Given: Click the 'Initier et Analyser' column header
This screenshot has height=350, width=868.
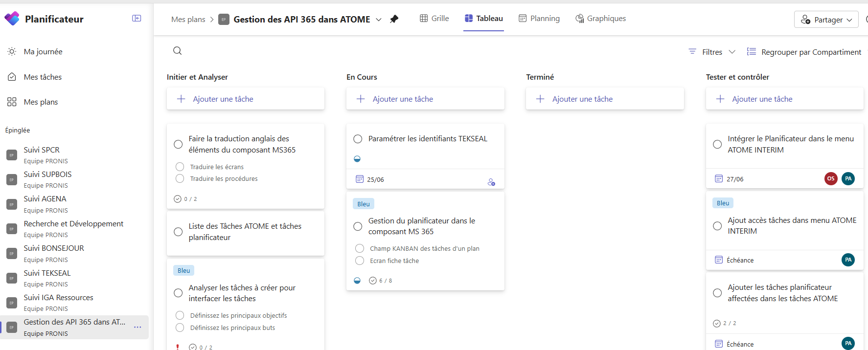Looking at the screenshot, I should [197, 77].
